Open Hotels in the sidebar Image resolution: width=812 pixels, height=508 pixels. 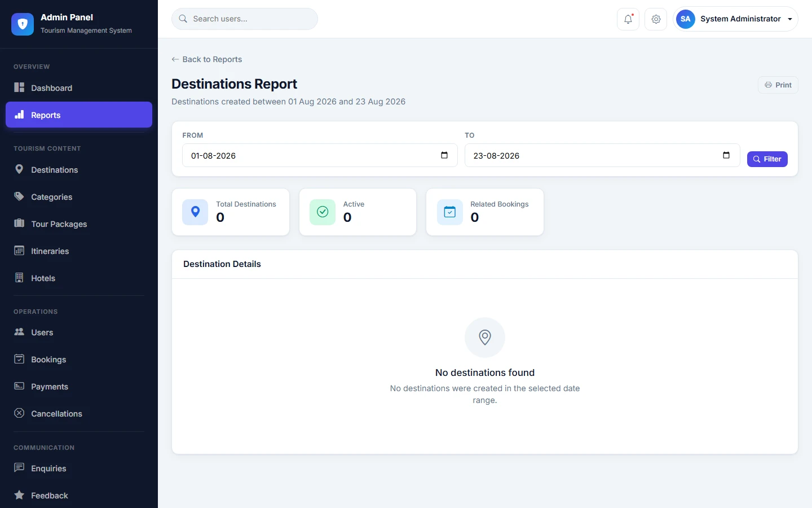coord(79,278)
